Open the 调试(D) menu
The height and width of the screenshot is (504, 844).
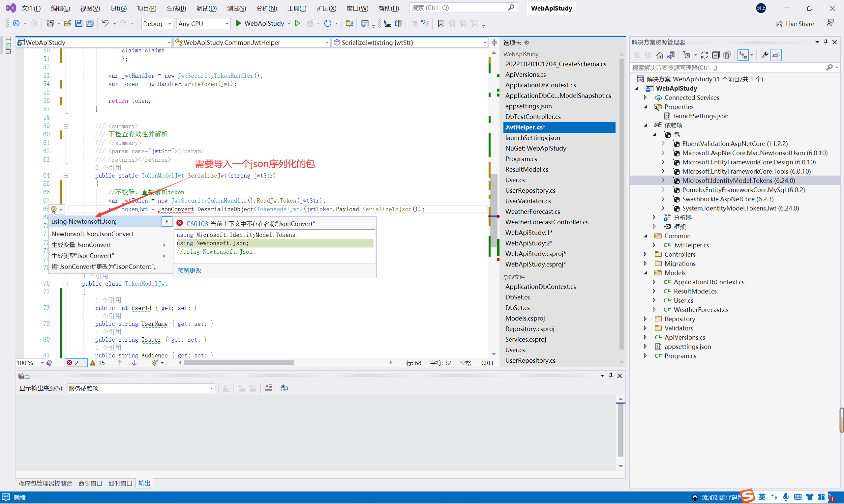click(206, 8)
